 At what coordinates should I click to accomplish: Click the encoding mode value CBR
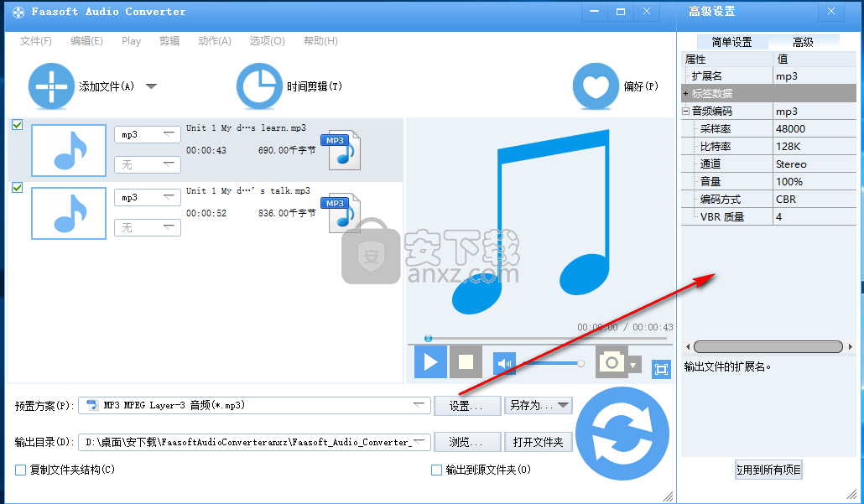click(x=786, y=200)
